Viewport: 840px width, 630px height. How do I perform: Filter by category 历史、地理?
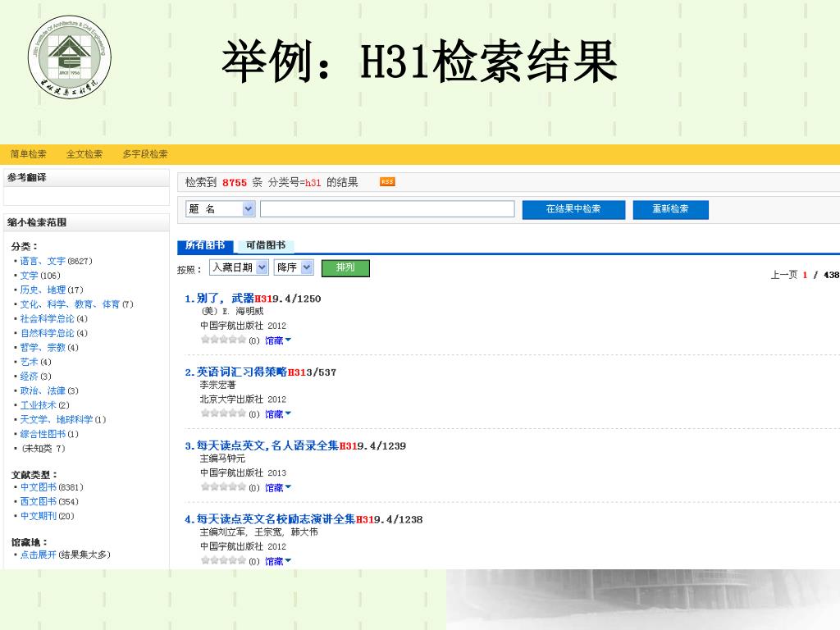pyautogui.click(x=43, y=290)
